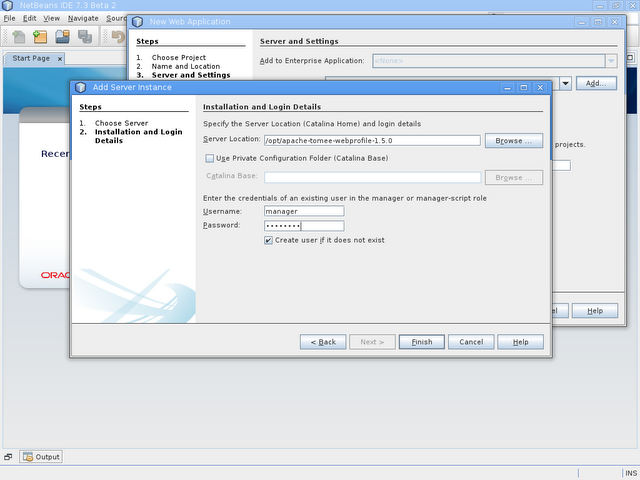Click the cube icon of New Web Application window
Viewport: 640px width, 480px height.
click(x=137, y=22)
